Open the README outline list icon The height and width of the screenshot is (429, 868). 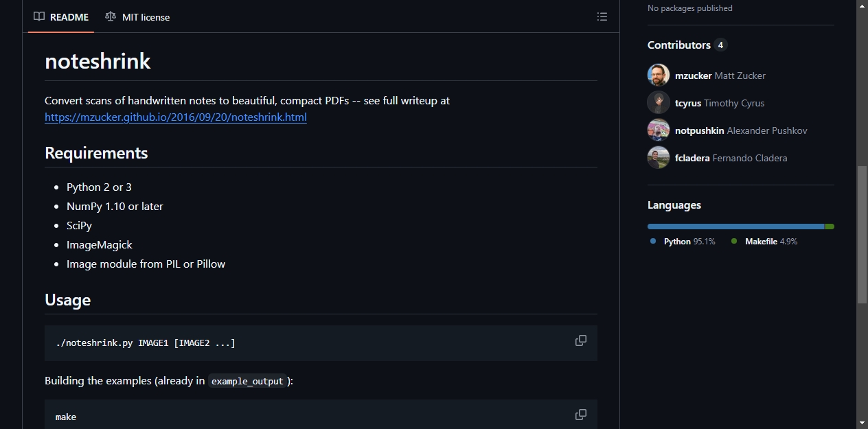coord(602,16)
